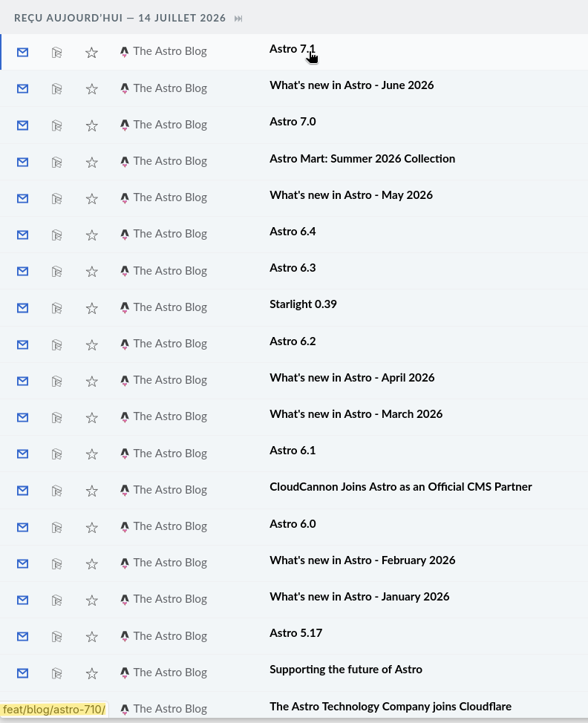The height and width of the screenshot is (723, 588).
Task: Open The Astro Blog feed on Astro 5.17 row
Action: point(163,636)
